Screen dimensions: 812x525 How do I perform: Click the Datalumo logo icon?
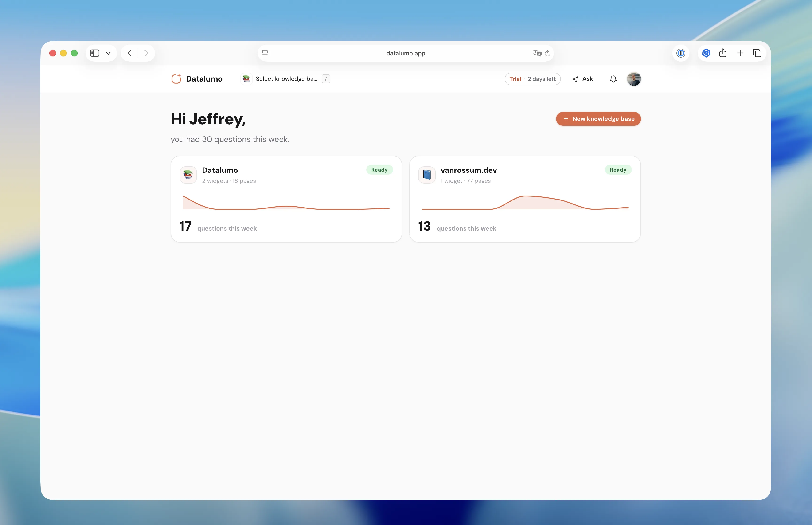[x=176, y=79]
